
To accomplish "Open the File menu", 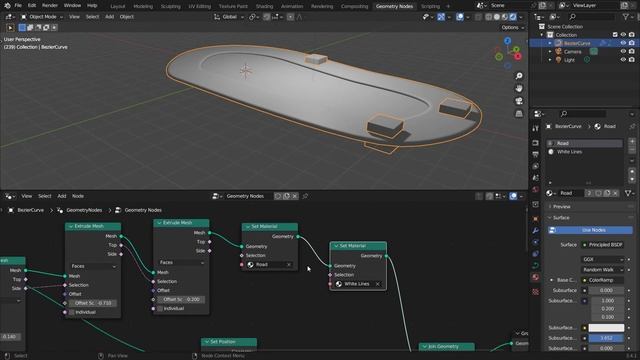I will 18,6.
